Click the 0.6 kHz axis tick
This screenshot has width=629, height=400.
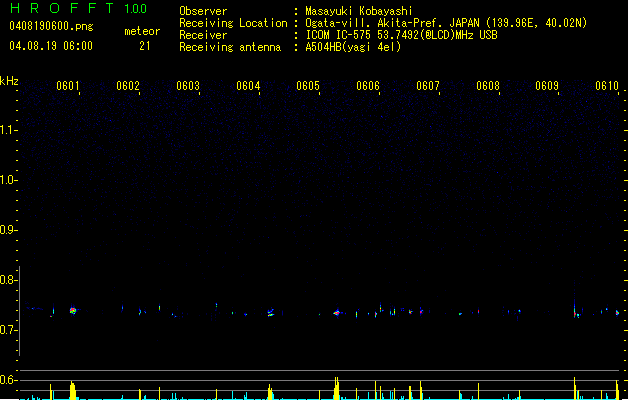[7, 380]
